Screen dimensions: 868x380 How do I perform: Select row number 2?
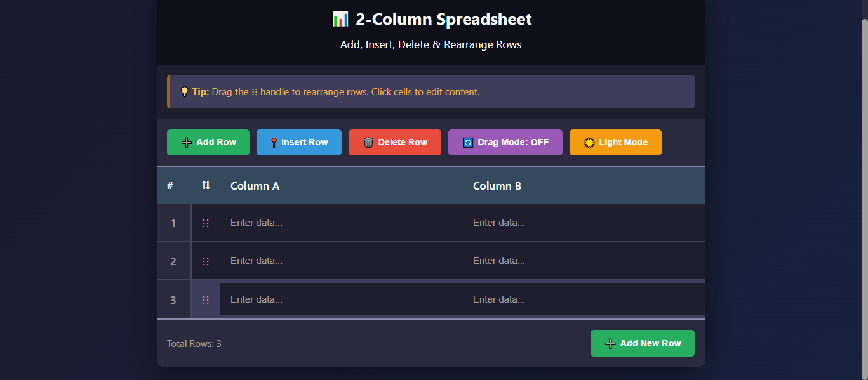click(173, 261)
